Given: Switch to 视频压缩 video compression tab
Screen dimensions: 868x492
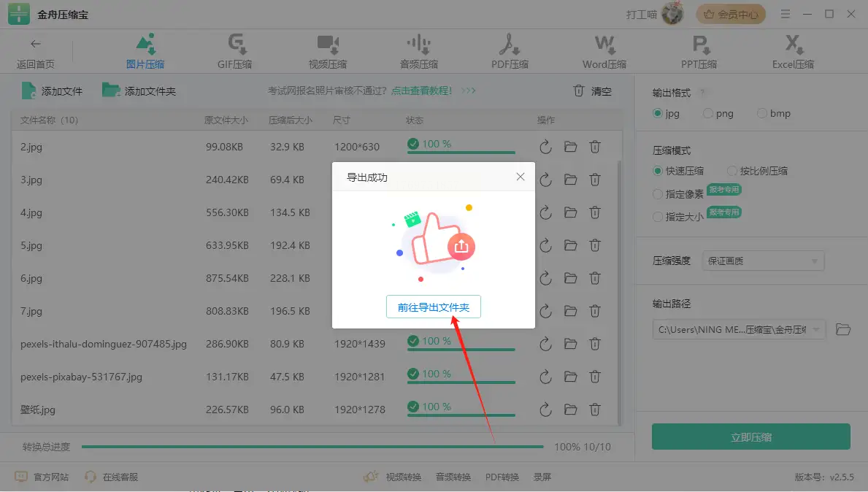Looking at the screenshot, I should click(328, 52).
